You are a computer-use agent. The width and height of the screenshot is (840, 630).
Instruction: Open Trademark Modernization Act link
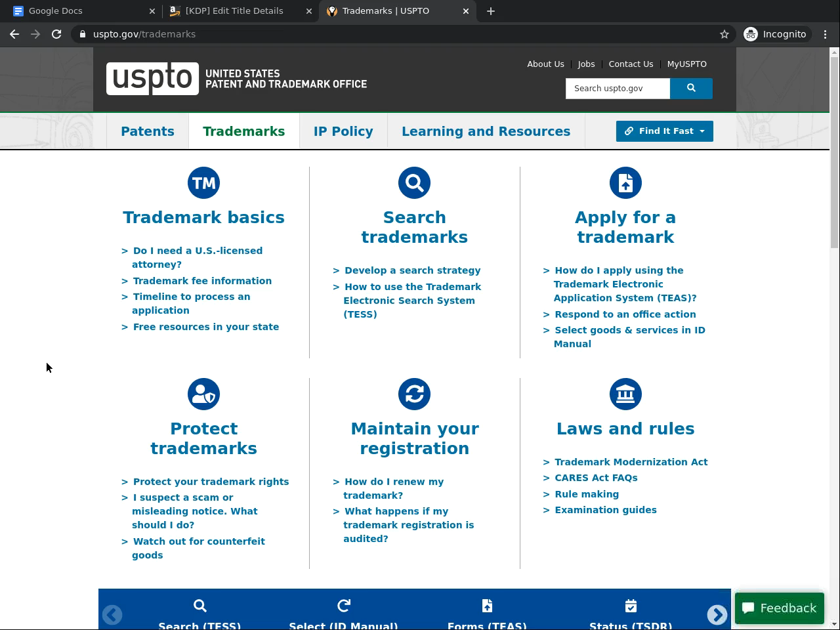[x=631, y=462]
